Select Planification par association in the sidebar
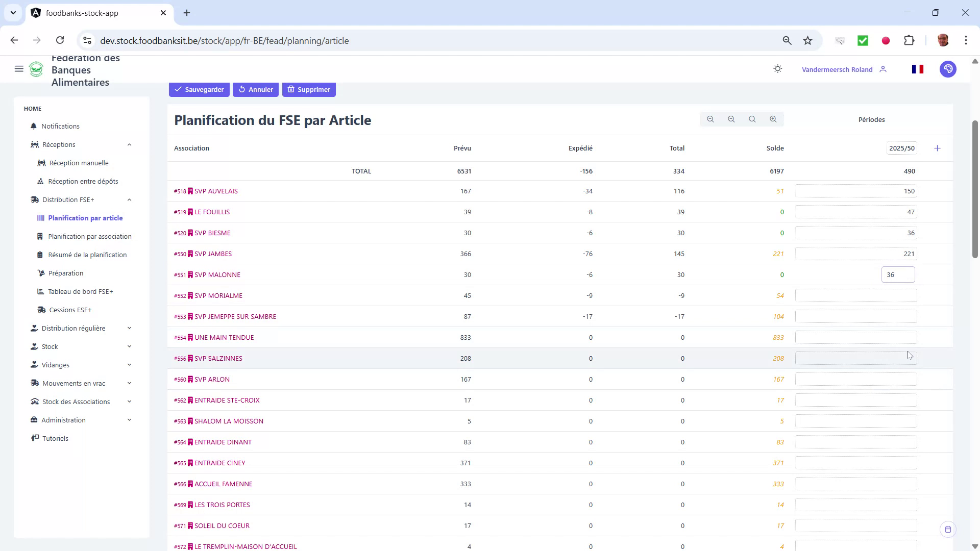Viewport: 980px width, 551px height. coord(90,236)
